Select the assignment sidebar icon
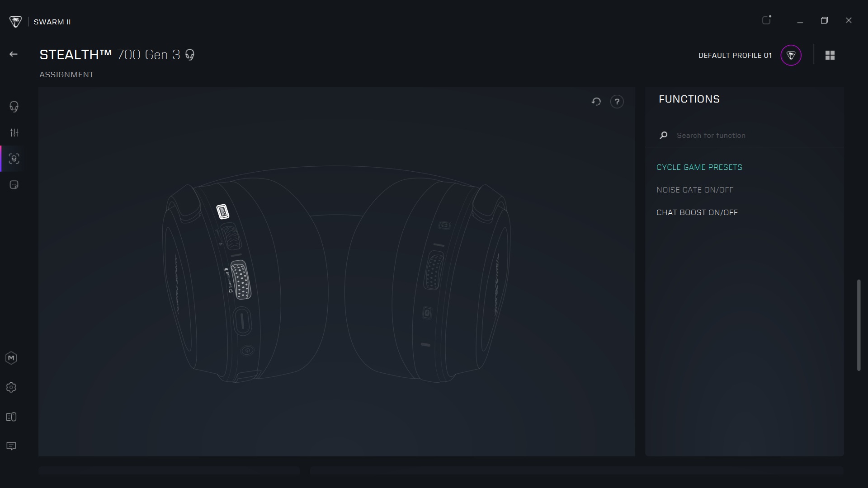Viewport: 868px width, 488px height. click(x=14, y=159)
